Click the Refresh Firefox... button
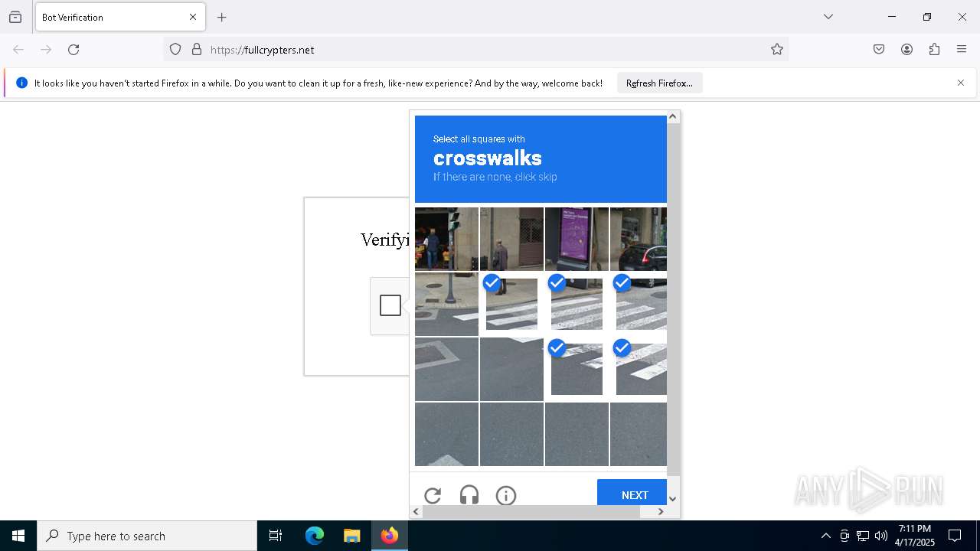Screen dimensions: 980x551 pyautogui.click(x=659, y=83)
